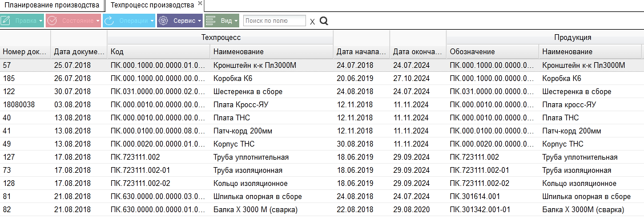Sort by Обозначение column header
This screenshot has height=219, width=644.
click(493, 52)
